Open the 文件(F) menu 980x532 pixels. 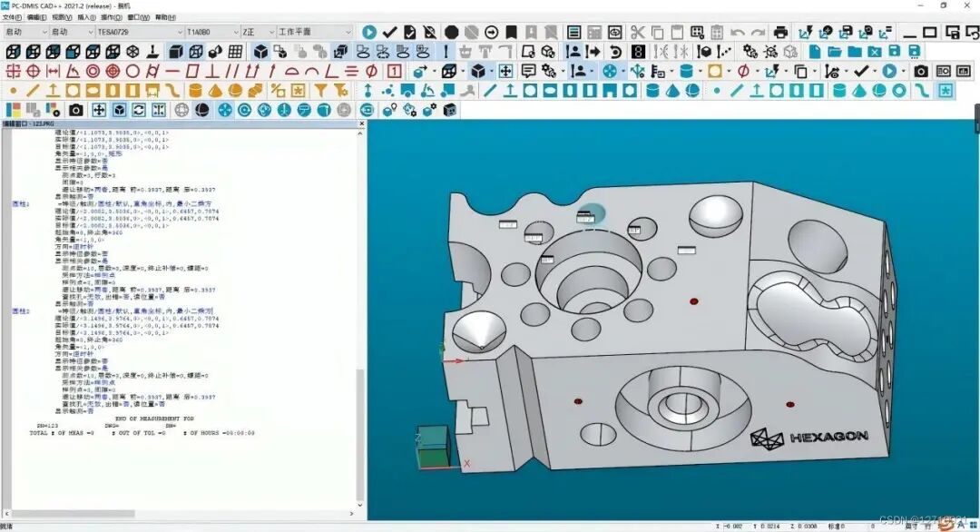[12, 17]
